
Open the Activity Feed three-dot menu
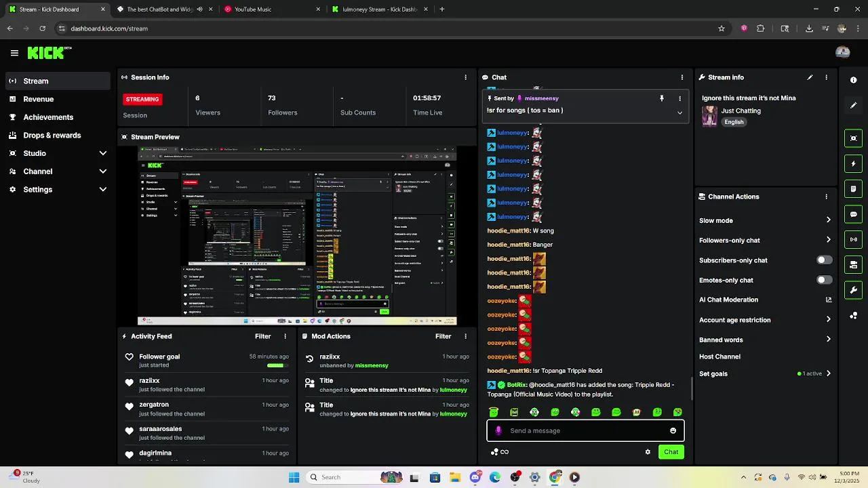coord(285,336)
